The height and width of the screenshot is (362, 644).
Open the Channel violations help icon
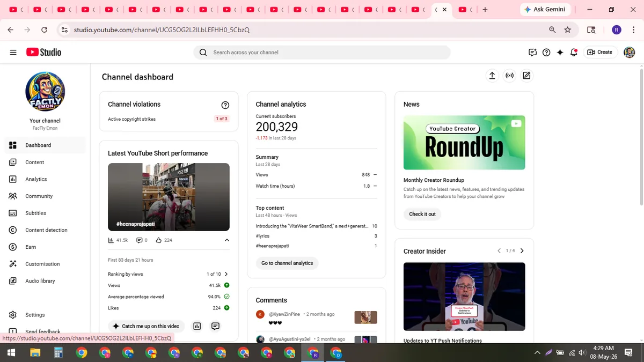[225, 105]
